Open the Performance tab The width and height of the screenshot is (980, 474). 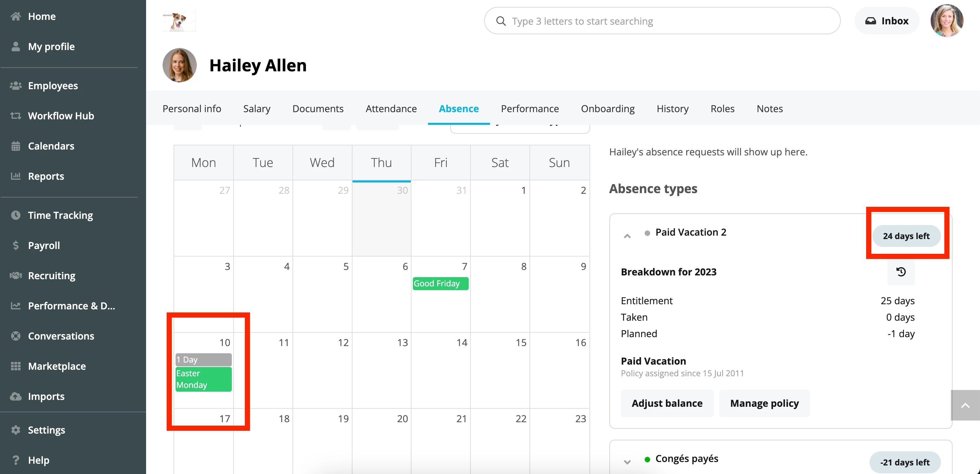tap(529, 109)
